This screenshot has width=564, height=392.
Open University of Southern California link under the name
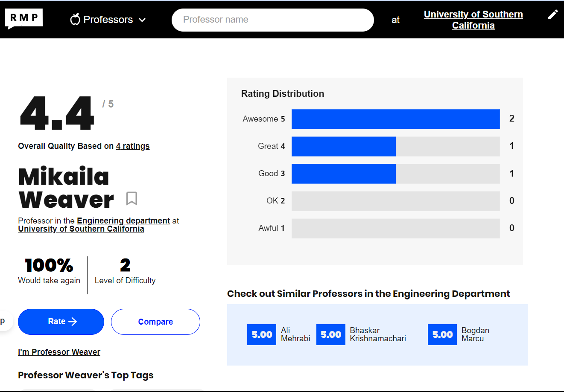click(x=81, y=229)
